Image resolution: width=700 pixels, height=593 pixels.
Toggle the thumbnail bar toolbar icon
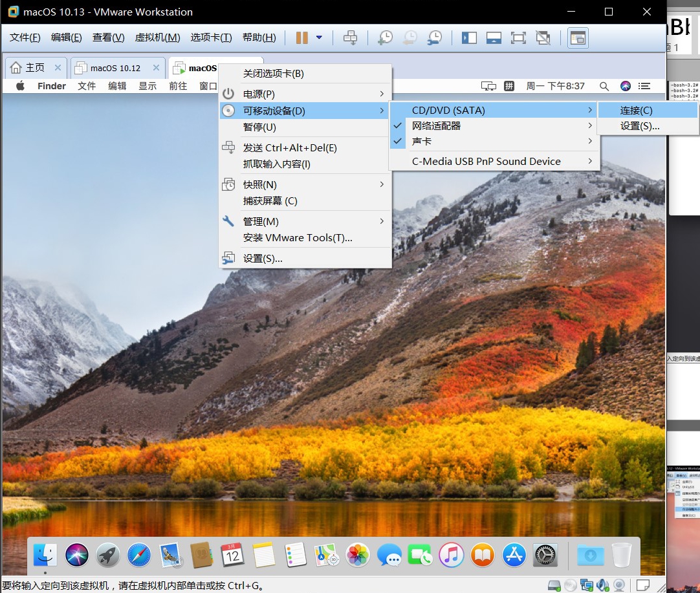[x=494, y=38]
